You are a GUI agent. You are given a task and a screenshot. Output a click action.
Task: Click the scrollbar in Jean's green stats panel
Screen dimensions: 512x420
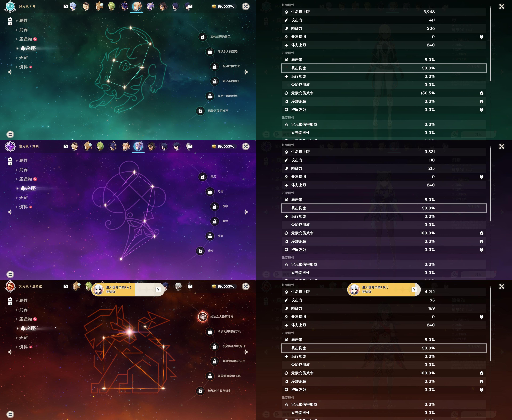pyautogui.click(x=490, y=44)
